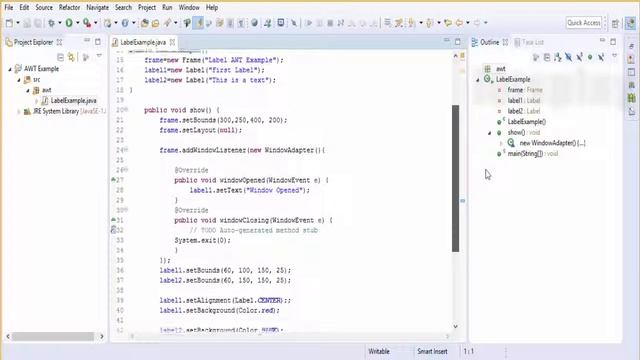Screen dimensions: 640x360
Task: Click the editor vertical scrollbar thumb
Action: (456, 178)
